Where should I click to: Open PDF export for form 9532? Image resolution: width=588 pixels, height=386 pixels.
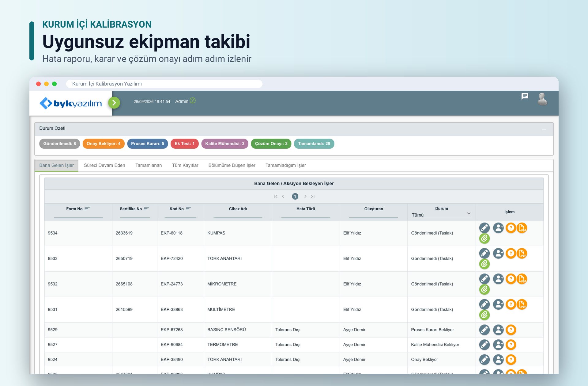pyautogui.click(x=522, y=279)
